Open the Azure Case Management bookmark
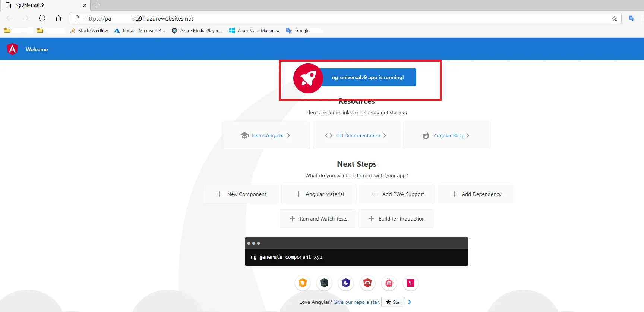This screenshot has width=644, height=312. pos(255,31)
